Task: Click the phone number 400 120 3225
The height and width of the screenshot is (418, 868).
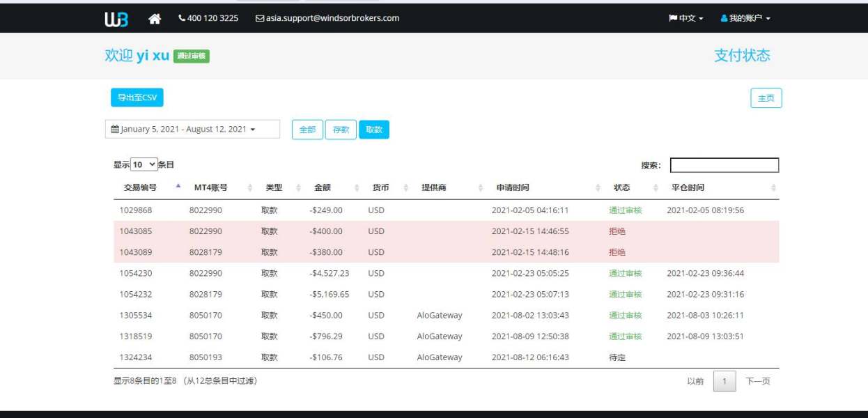Action: tap(208, 18)
